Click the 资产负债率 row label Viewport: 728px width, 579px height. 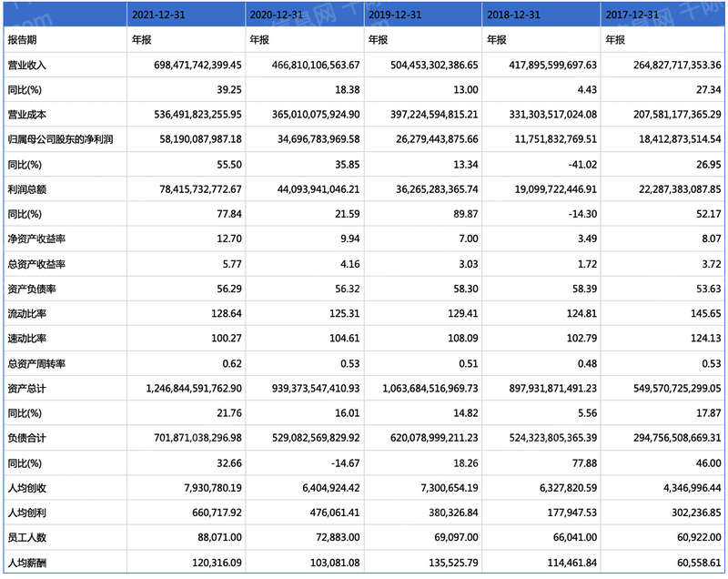pyautogui.click(x=32, y=289)
